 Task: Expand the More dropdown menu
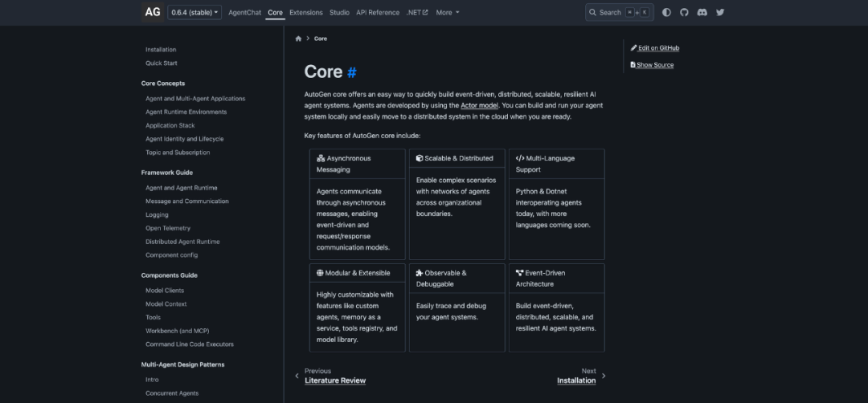(448, 12)
